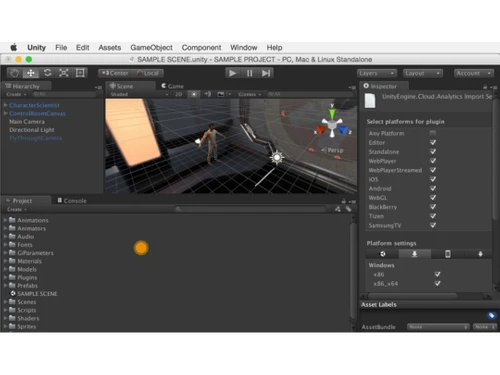Open scene effects image icon
The image size is (500, 375).
[x=221, y=94]
